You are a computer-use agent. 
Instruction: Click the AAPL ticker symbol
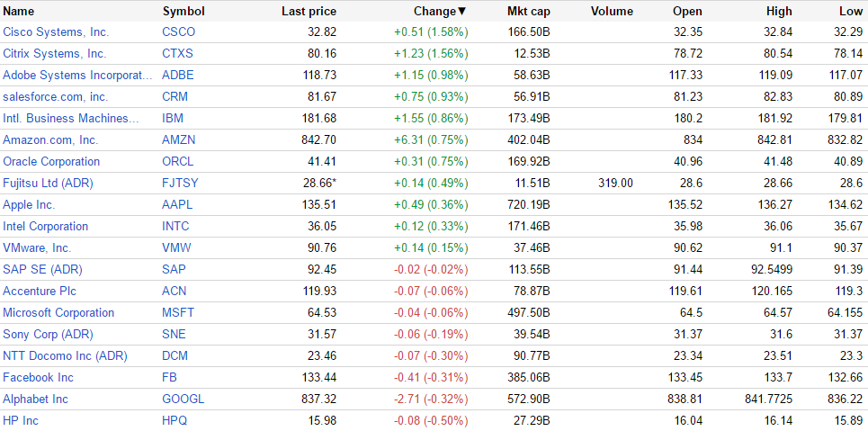[177, 204]
